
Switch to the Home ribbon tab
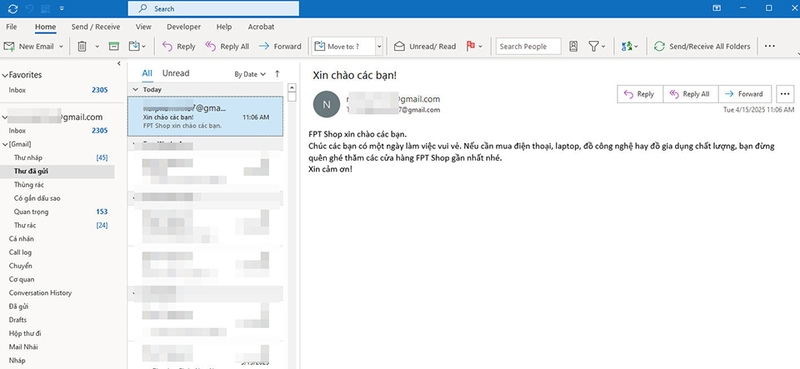pos(45,27)
